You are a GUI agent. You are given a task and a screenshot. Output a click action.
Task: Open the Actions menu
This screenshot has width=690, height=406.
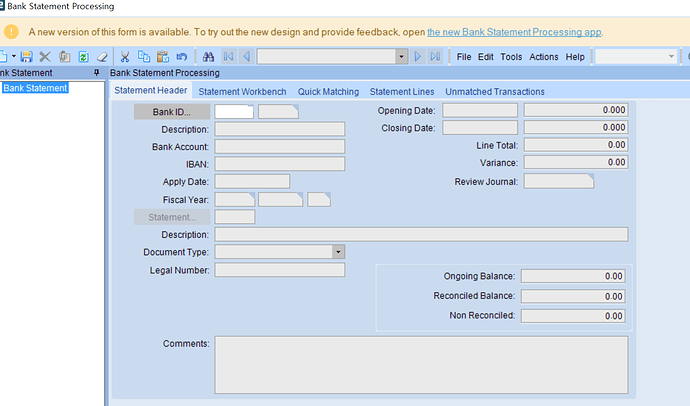coord(543,57)
